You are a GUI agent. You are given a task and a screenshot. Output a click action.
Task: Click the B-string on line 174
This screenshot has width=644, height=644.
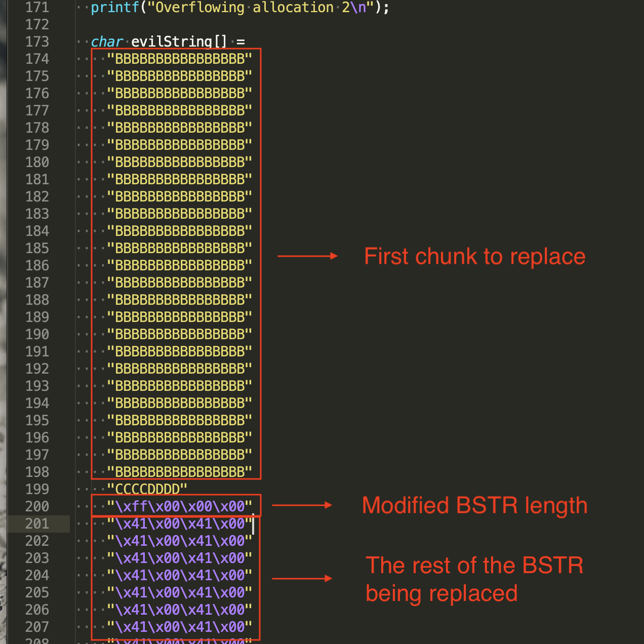tap(179, 59)
